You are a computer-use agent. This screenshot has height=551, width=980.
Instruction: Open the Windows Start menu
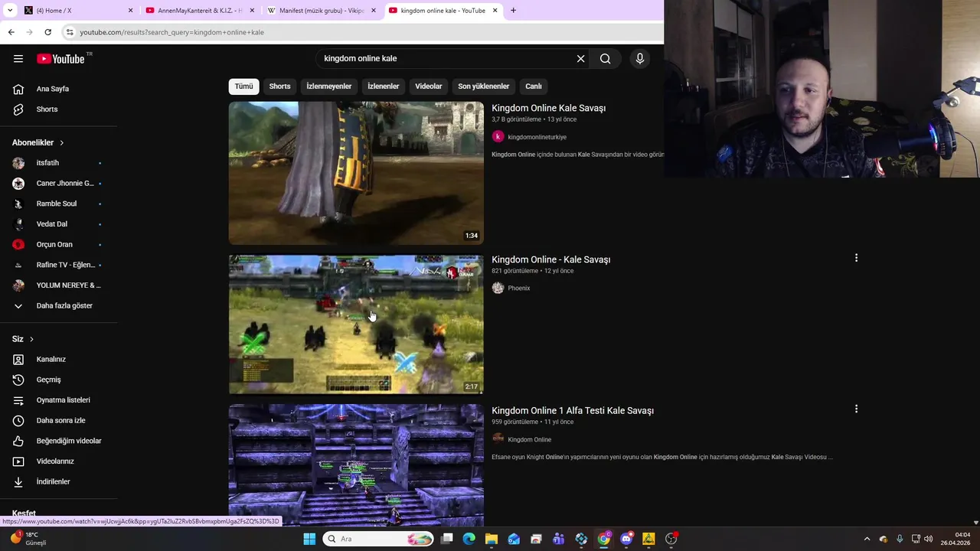pos(309,539)
